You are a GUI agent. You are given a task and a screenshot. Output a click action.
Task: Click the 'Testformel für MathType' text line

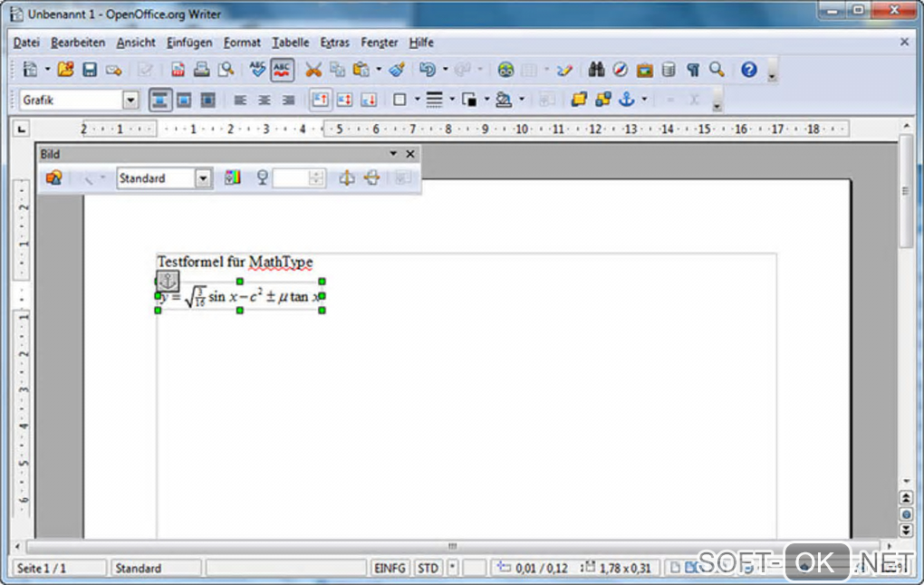235,262
